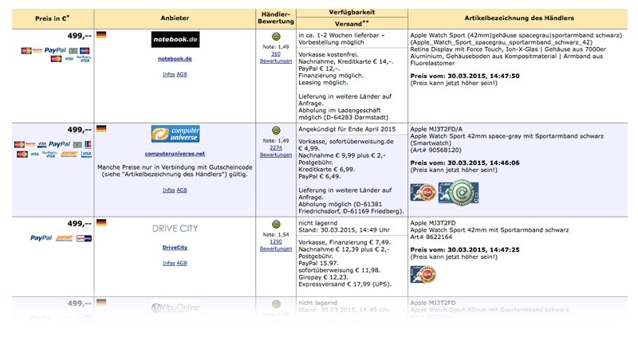Click rating smiley icon for notebook.de
This screenshot has width=638, height=364.
(x=276, y=37)
